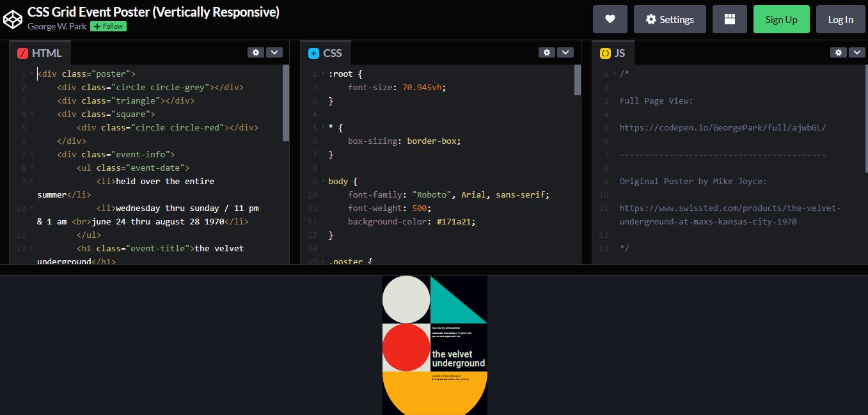Follow George W. Park
The width and height of the screenshot is (868, 415).
coord(108,26)
